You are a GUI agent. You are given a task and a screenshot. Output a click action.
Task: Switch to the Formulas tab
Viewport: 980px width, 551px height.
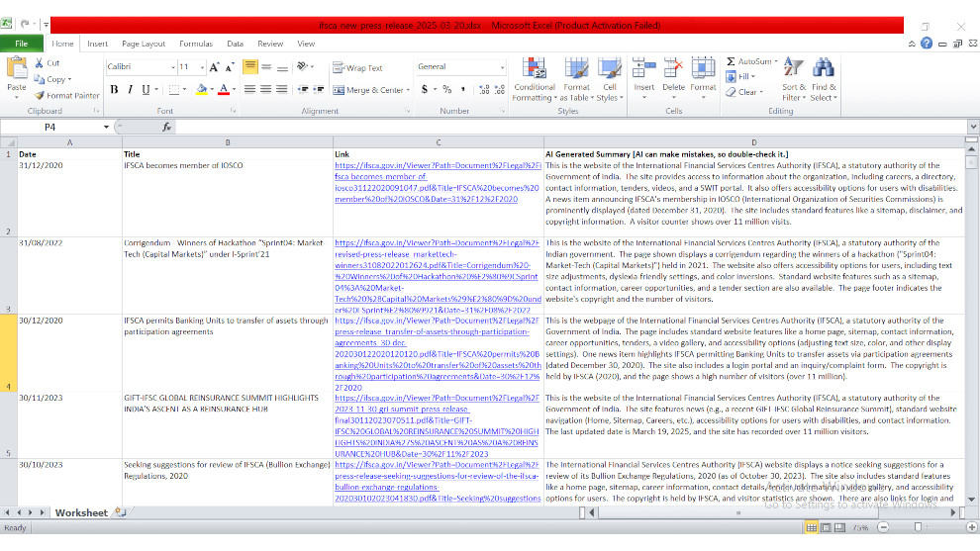click(x=196, y=44)
